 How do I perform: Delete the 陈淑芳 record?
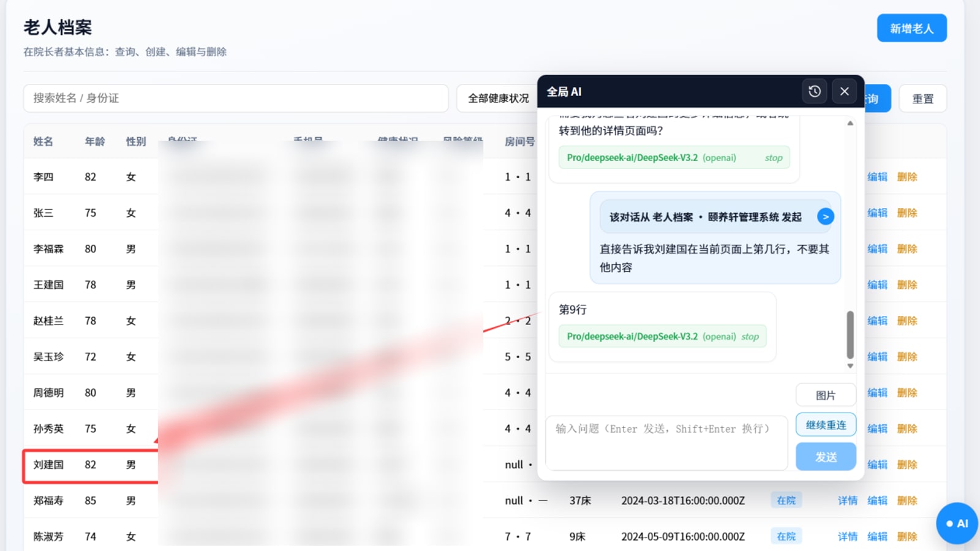point(907,537)
